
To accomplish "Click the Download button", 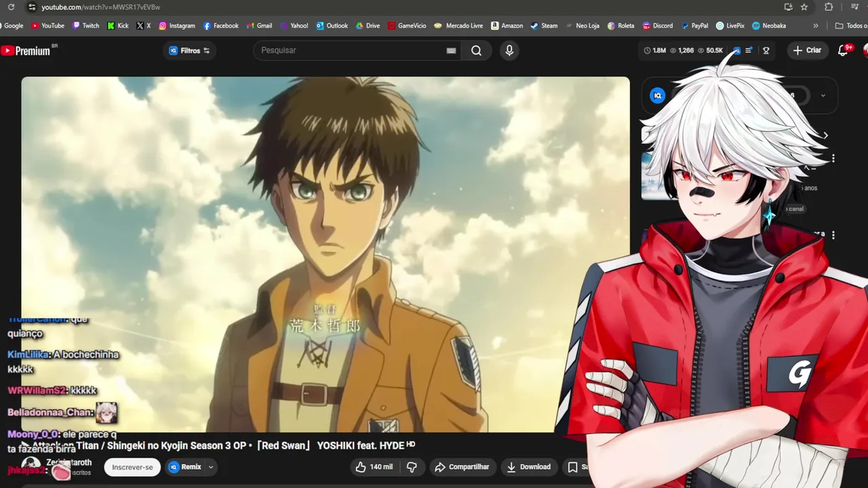I will 529,467.
